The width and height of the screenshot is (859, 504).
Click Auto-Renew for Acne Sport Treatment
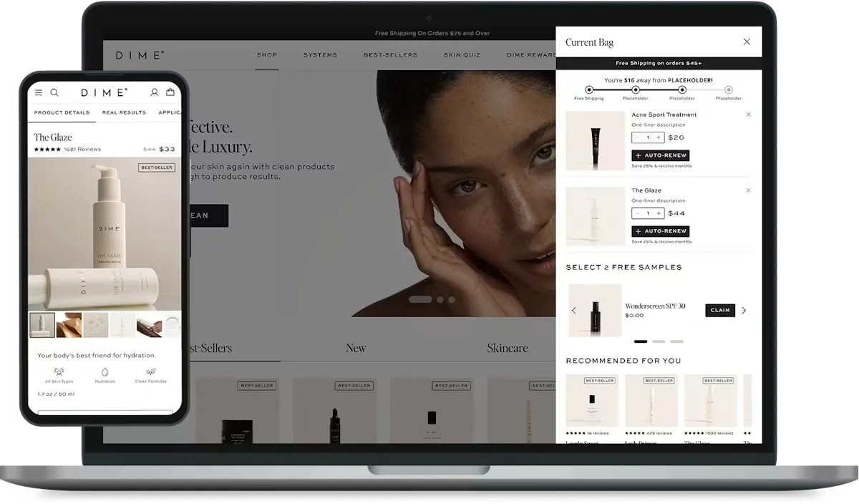[x=660, y=155]
